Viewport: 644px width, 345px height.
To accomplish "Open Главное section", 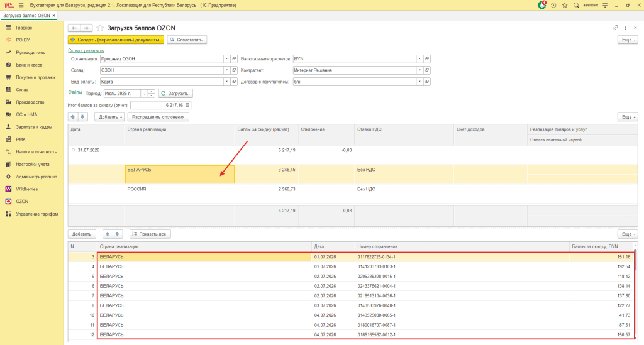I will coord(24,28).
